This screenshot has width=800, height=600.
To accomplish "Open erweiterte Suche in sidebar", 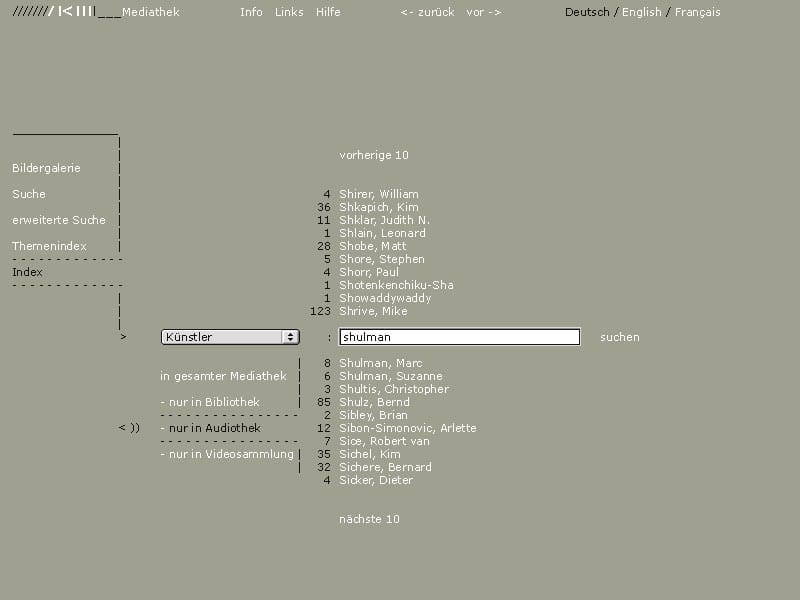I will coord(59,220).
